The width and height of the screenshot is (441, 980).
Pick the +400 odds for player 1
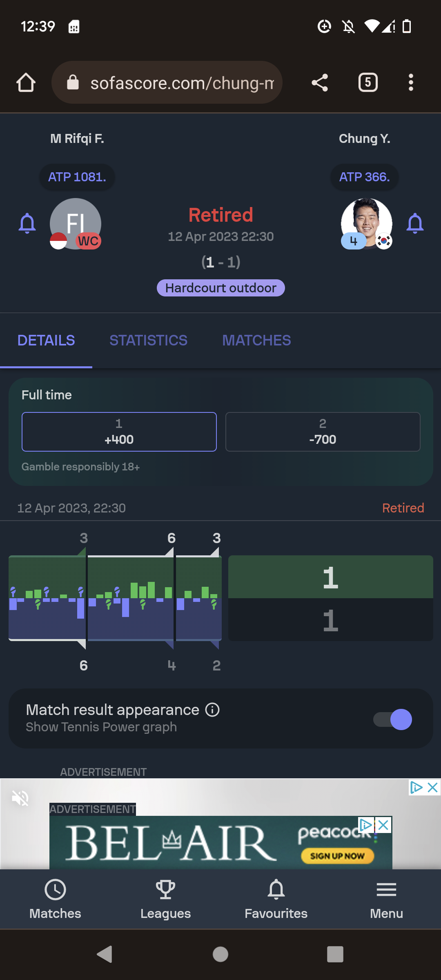click(119, 432)
